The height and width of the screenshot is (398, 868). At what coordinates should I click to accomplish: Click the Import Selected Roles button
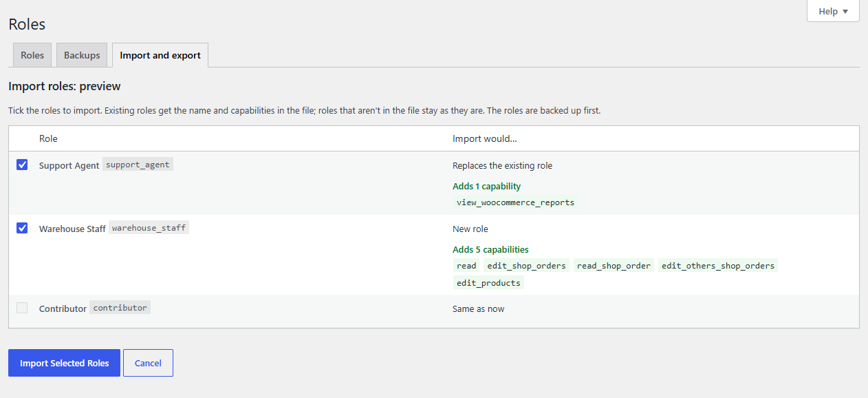pyautogui.click(x=64, y=363)
